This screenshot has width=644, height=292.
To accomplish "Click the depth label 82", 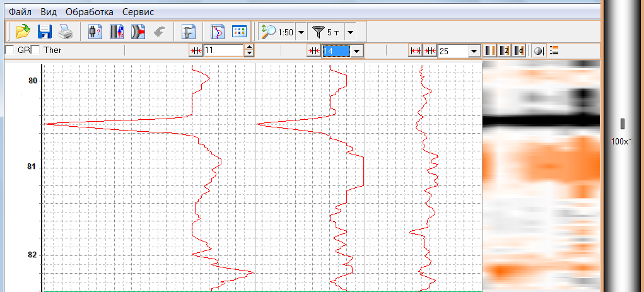I will (x=33, y=255).
